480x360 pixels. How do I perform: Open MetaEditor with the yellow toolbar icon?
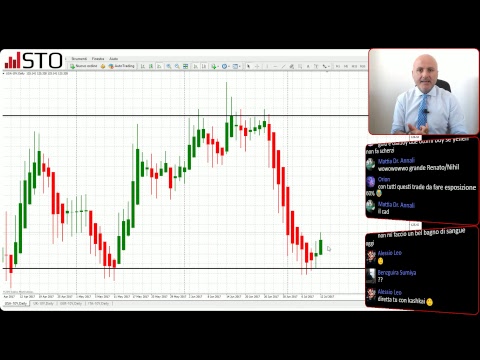(103, 66)
